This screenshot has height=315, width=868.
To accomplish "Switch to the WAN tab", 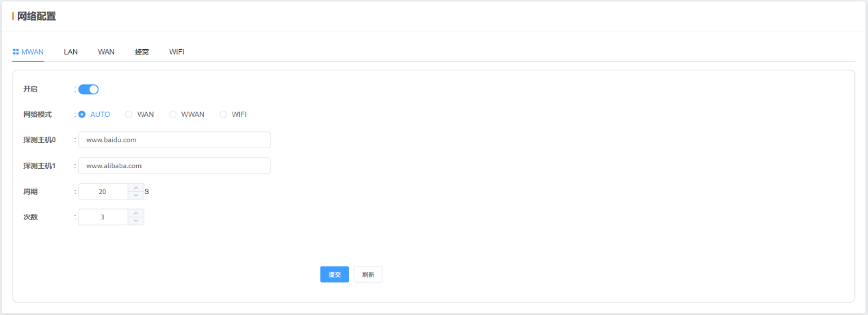I will [x=106, y=52].
